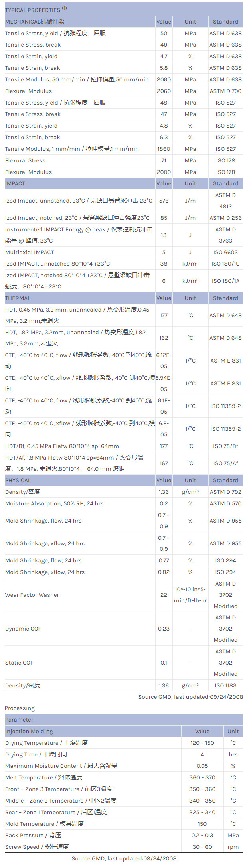Click the Melt Temperature value 360 - 370
Image resolution: width=243 pixels, height=868 pixels.
[x=202, y=777]
